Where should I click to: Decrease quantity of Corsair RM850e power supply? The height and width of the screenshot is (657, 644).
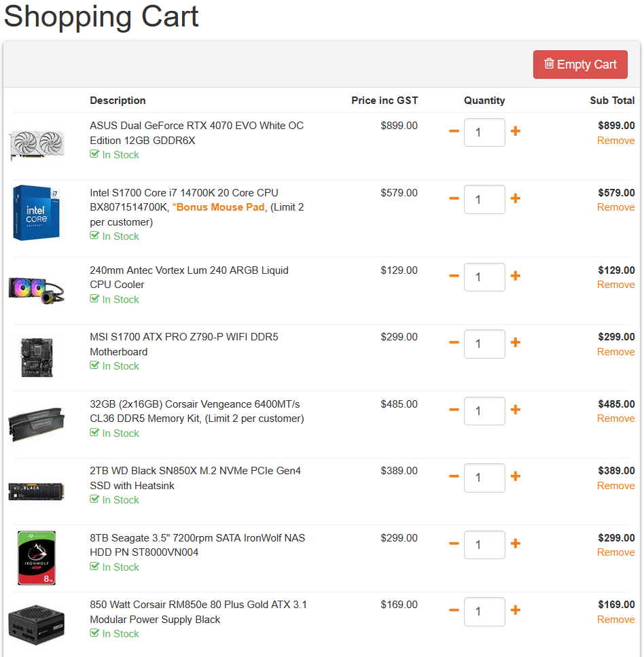click(x=454, y=611)
